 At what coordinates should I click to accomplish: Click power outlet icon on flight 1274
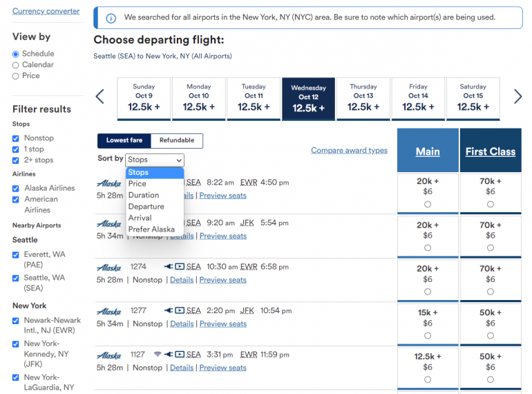pos(168,266)
